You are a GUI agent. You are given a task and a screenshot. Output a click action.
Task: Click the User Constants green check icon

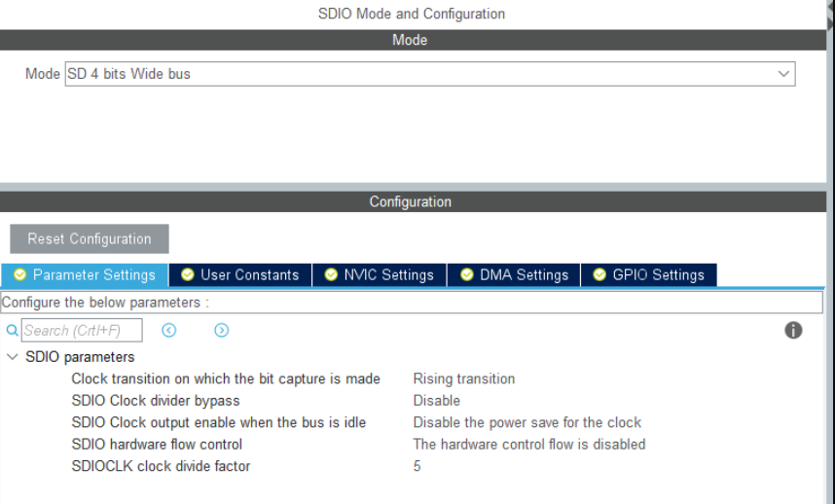(x=188, y=275)
